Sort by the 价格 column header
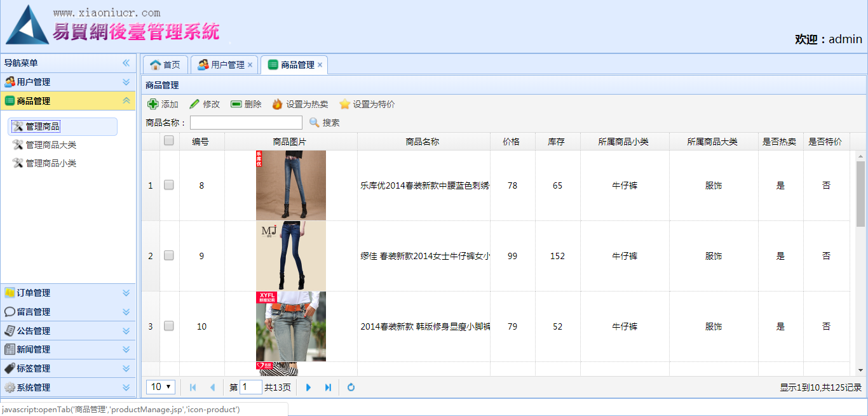 click(x=512, y=142)
